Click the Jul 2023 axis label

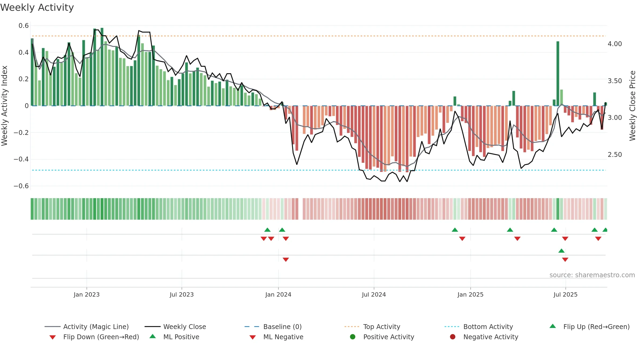(x=182, y=294)
